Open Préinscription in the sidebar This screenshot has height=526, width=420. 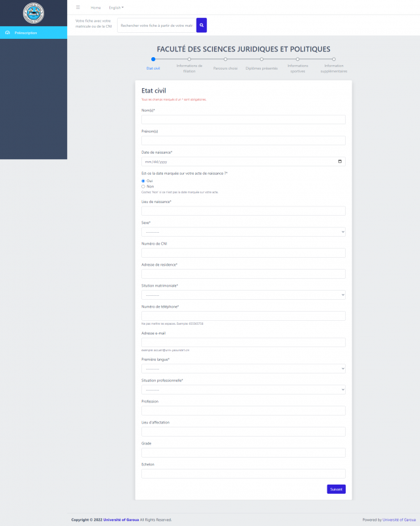[x=34, y=32]
